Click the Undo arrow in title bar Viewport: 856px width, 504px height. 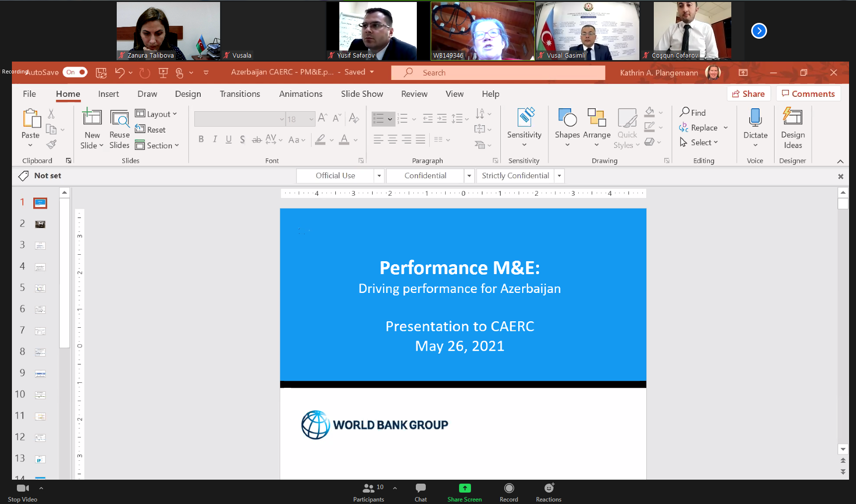[119, 72]
